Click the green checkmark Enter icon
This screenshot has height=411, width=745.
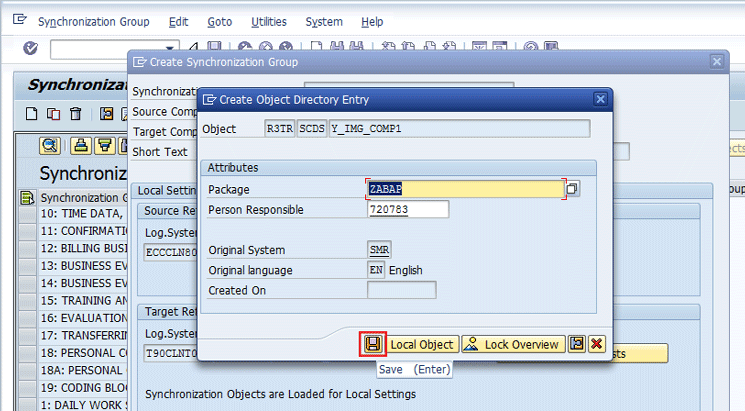(x=30, y=49)
